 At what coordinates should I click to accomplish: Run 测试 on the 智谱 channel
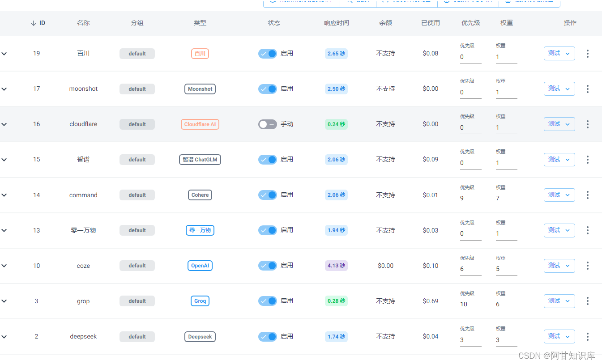pos(554,159)
